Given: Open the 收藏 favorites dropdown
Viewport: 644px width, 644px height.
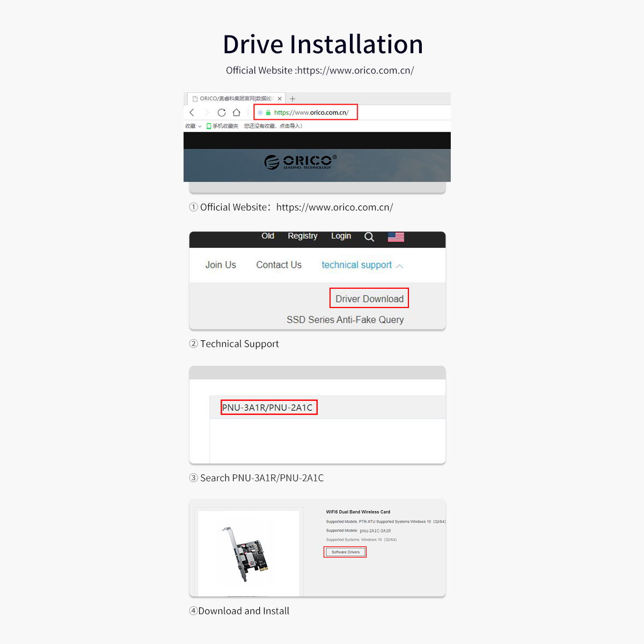Looking at the screenshot, I should point(193,126).
